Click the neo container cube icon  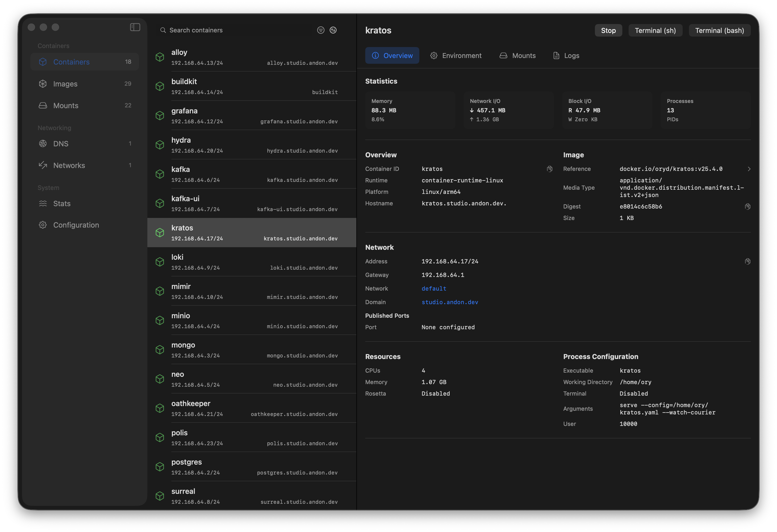click(160, 379)
